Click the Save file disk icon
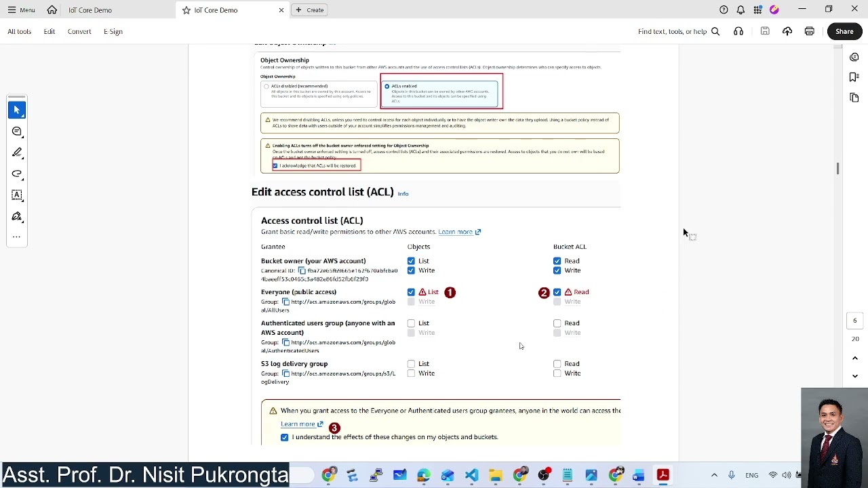Image resolution: width=868 pixels, height=488 pixels. point(765,32)
